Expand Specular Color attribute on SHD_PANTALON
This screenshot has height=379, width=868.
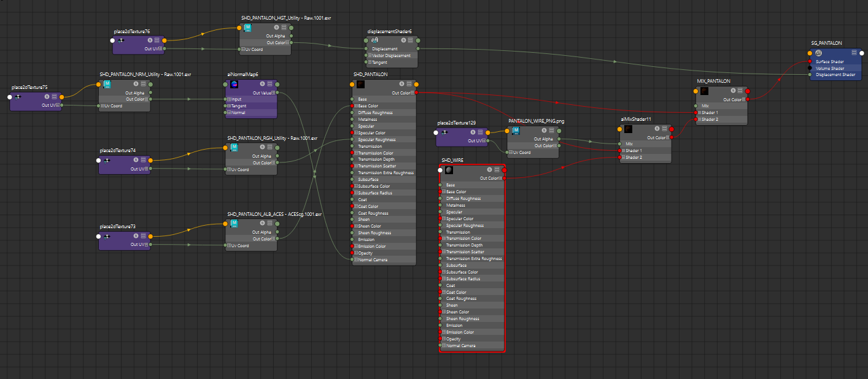pos(356,133)
